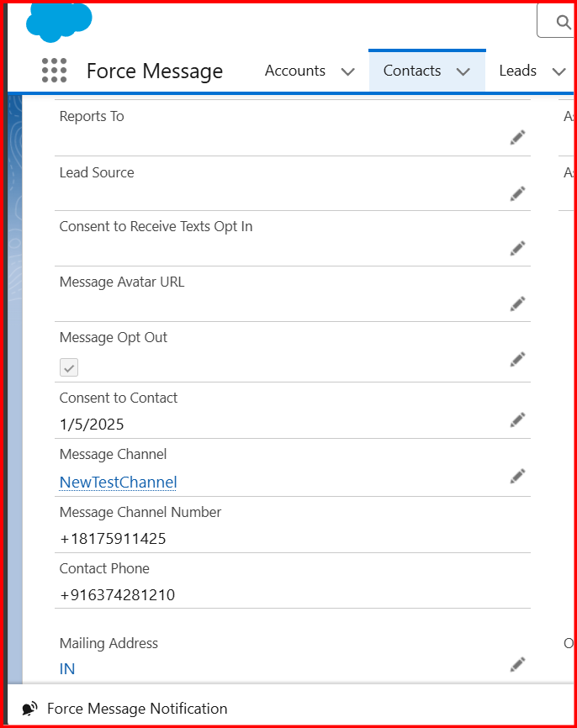
Task: Switch to the Accounts tab
Action: pyautogui.click(x=294, y=71)
